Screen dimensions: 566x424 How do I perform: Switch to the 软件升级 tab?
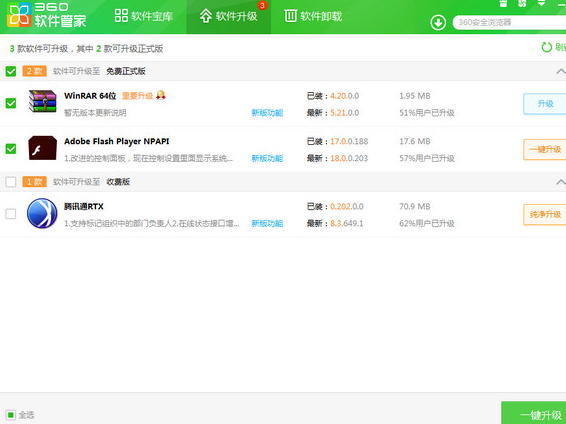pos(228,16)
